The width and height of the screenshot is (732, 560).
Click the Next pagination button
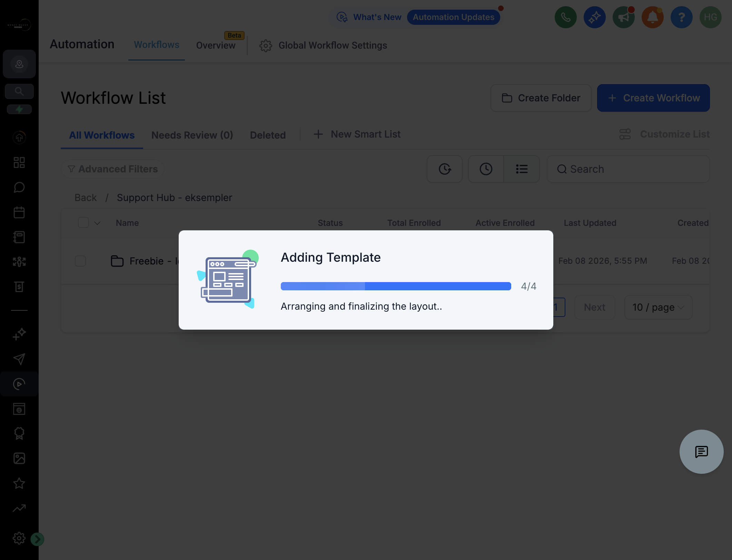(x=595, y=307)
